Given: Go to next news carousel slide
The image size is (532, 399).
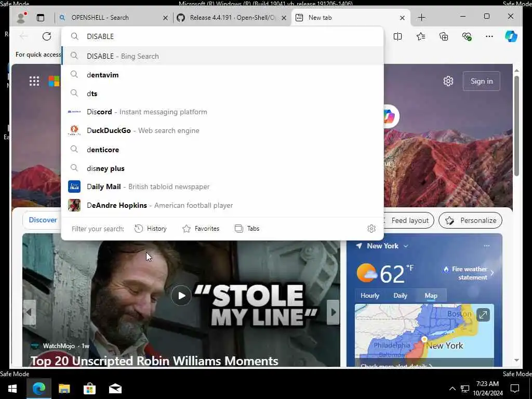Looking at the screenshot, I should coord(334,312).
